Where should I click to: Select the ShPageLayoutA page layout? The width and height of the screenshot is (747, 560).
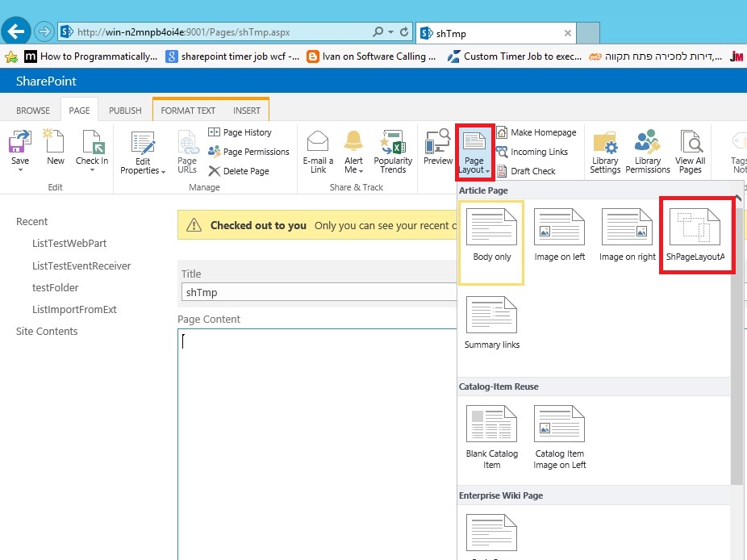pos(695,236)
